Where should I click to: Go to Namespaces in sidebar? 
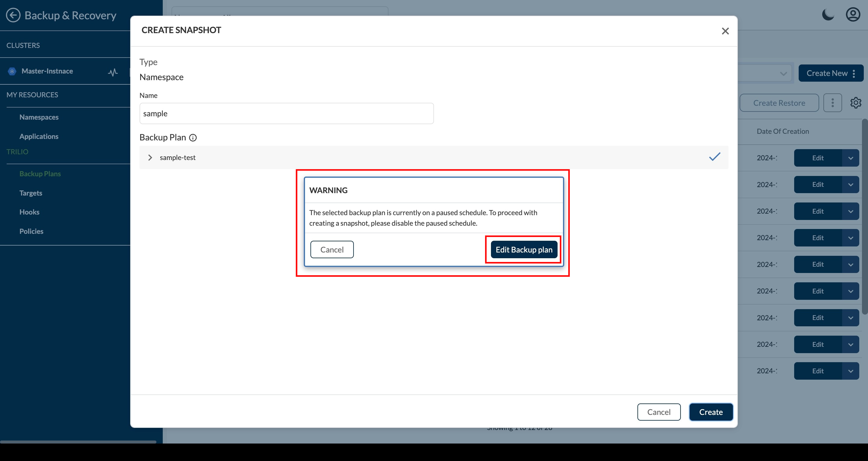point(39,117)
